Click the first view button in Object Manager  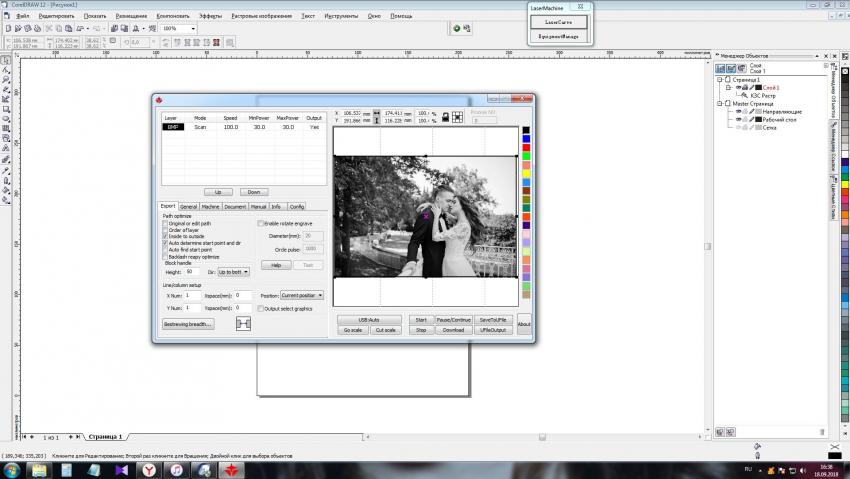click(x=720, y=67)
